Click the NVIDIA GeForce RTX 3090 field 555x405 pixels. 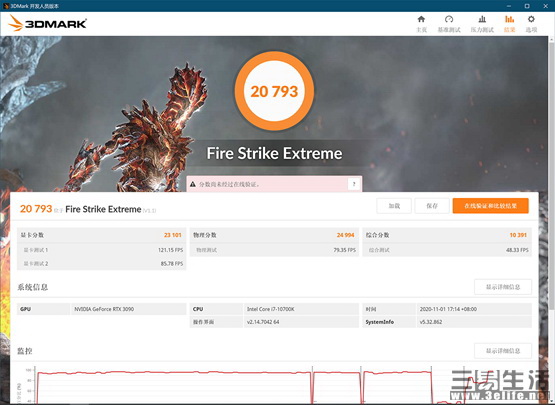[129, 309]
